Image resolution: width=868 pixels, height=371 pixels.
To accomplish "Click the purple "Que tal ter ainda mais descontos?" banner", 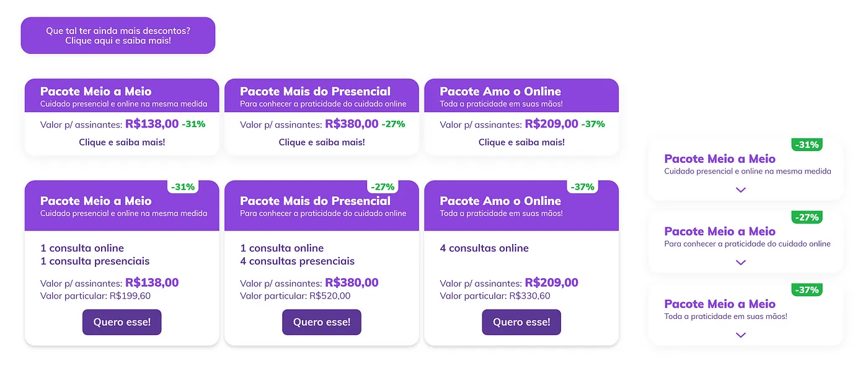I will (118, 35).
